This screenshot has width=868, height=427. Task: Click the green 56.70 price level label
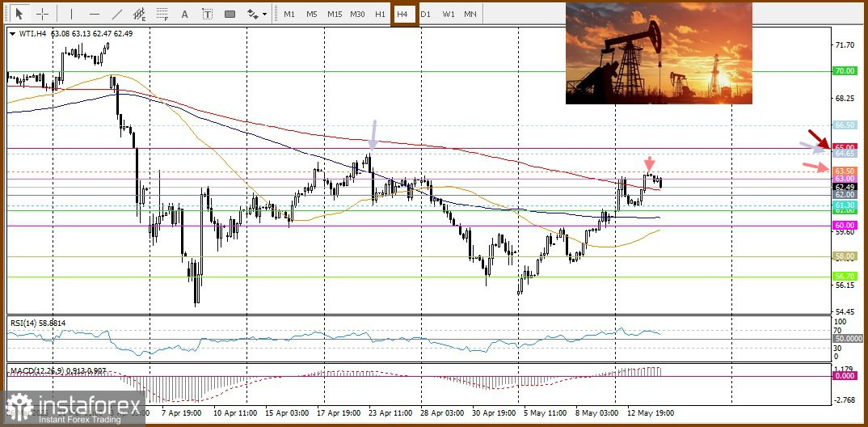coord(845,276)
